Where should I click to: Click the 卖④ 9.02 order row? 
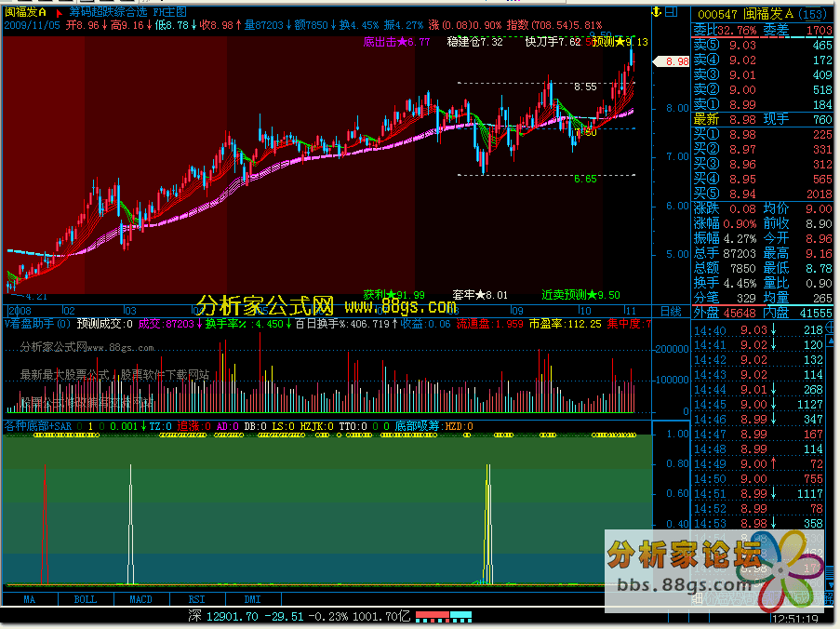pos(763,60)
